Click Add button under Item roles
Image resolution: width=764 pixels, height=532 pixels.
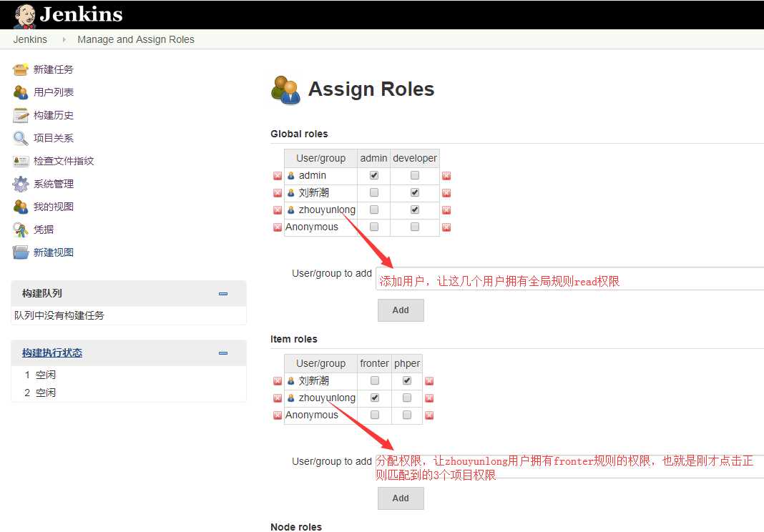coord(401,498)
